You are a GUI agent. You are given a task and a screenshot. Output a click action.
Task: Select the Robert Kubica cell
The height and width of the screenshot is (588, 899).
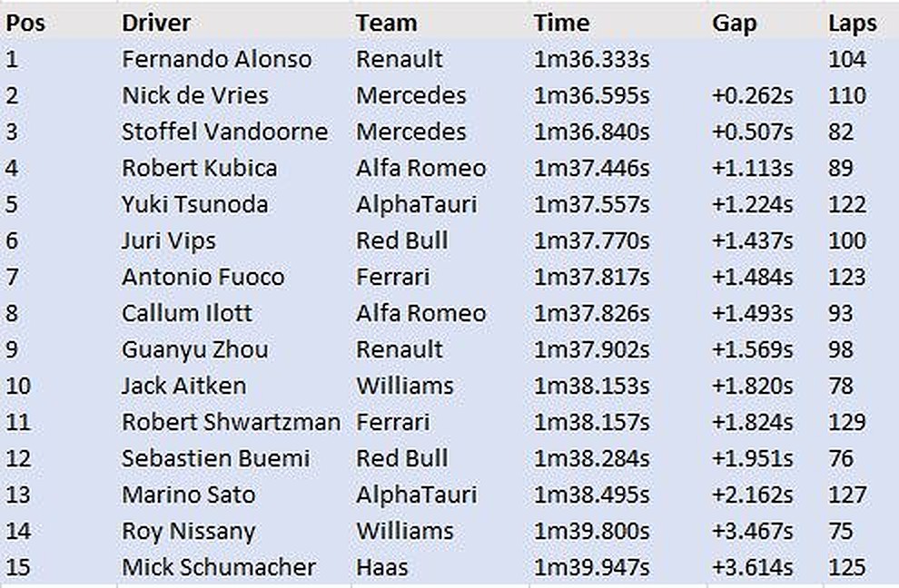[x=199, y=168]
